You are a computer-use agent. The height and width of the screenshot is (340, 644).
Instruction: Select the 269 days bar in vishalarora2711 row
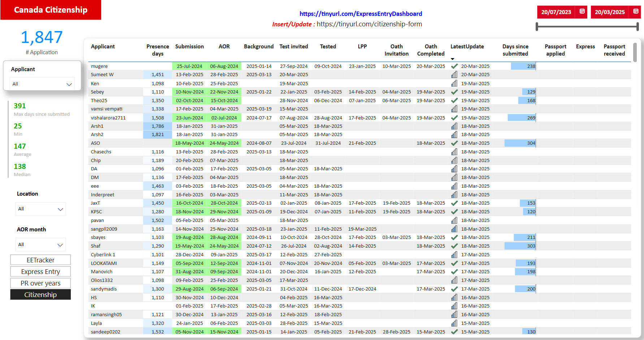pos(522,118)
